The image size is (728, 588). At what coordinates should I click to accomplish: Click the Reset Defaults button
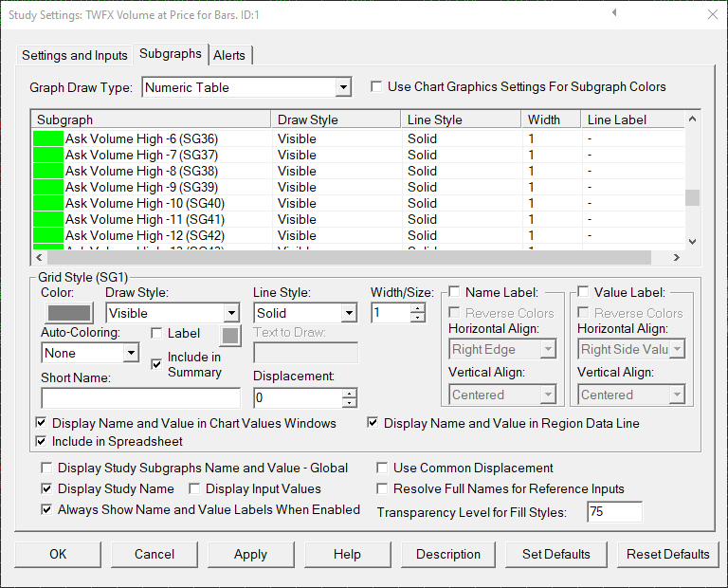[667, 554]
